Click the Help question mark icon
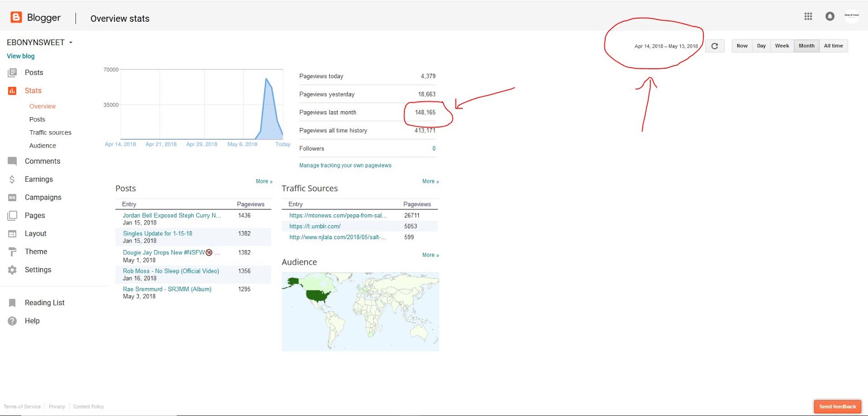Viewport: 868px width, 416px height. (12, 321)
